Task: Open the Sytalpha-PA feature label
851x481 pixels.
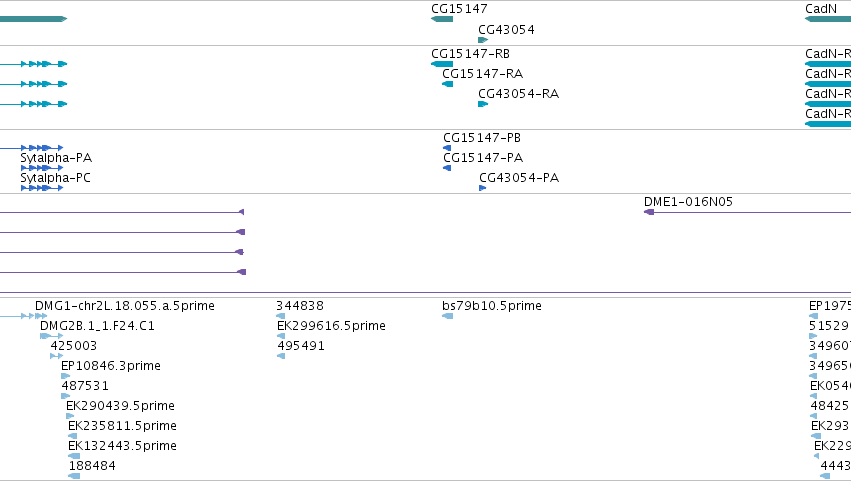Action: (56, 158)
